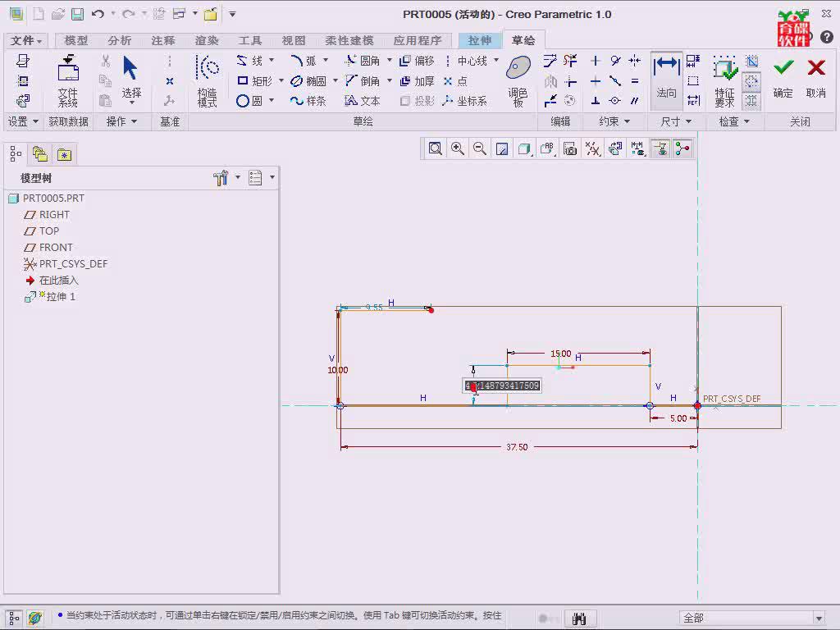Open the File (文件) menu

25,41
